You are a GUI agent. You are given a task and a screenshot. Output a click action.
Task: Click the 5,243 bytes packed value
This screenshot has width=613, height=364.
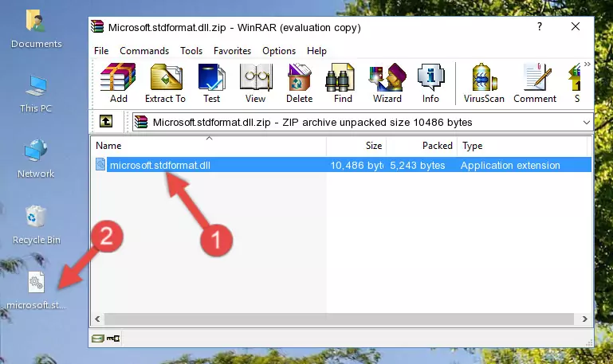tap(418, 166)
